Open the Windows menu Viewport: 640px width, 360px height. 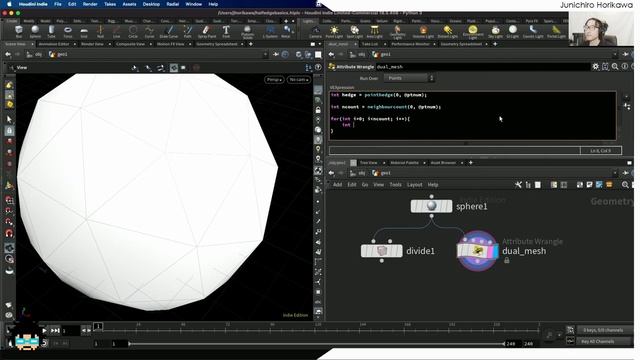coord(193,4)
